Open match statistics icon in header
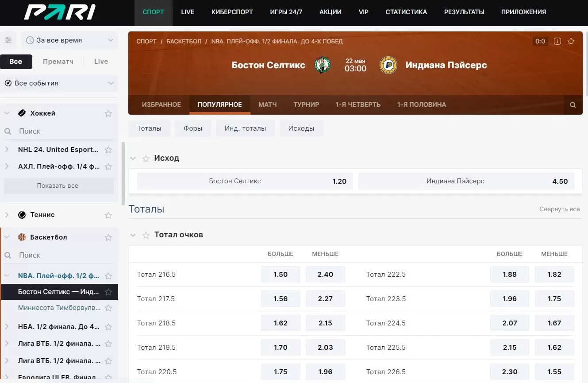The width and height of the screenshot is (588, 383). tap(557, 41)
